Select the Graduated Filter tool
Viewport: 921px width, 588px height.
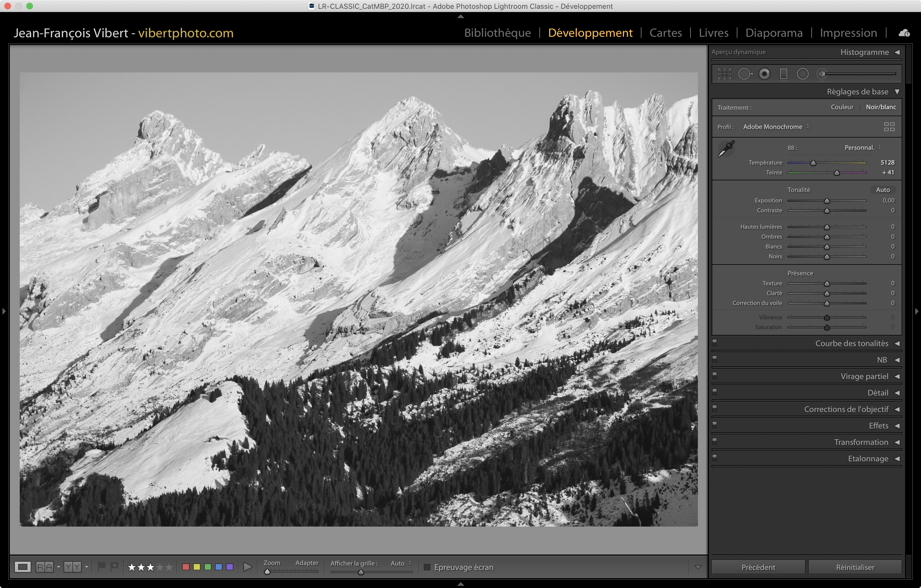tap(783, 74)
